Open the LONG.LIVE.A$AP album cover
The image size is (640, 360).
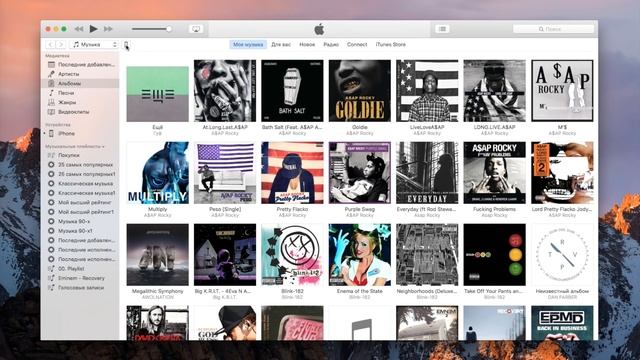click(x=494, y=91)
